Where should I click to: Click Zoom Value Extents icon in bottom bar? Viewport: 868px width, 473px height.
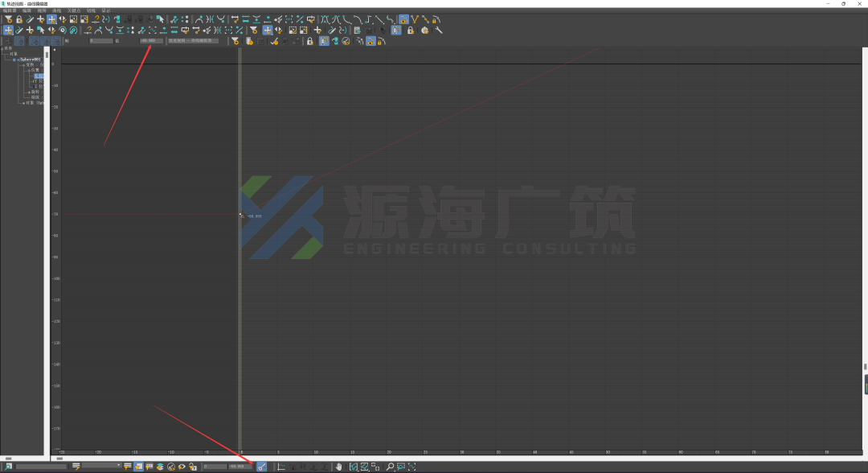(x=365, y=467)
